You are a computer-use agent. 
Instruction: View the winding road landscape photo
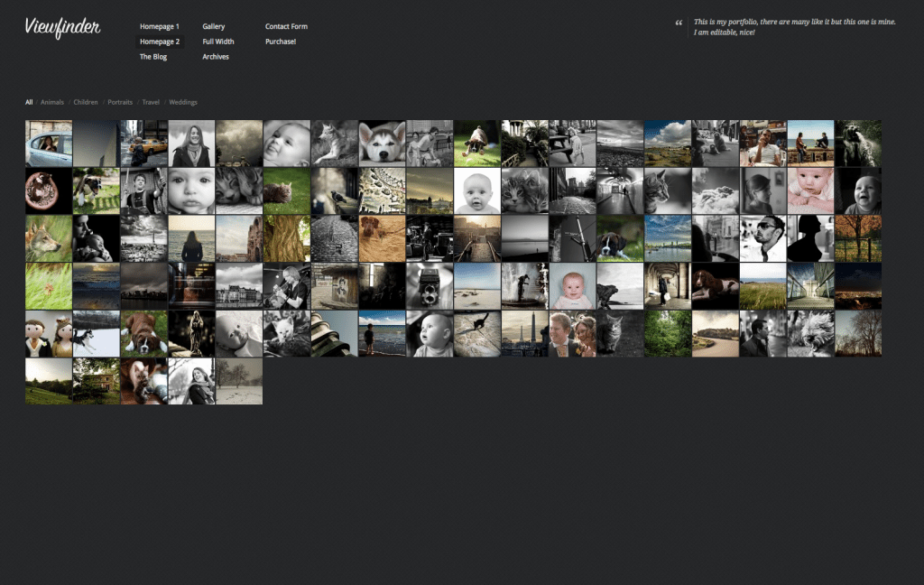pyautogui.click(x=716, y=334)
